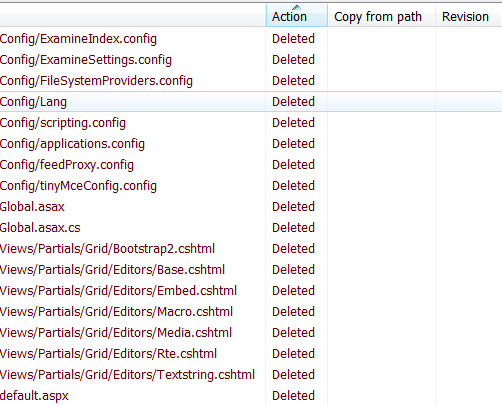This screenshot has height=406, width=502.
Task: Sort list by the Action column header
Action: pos(297,16)
